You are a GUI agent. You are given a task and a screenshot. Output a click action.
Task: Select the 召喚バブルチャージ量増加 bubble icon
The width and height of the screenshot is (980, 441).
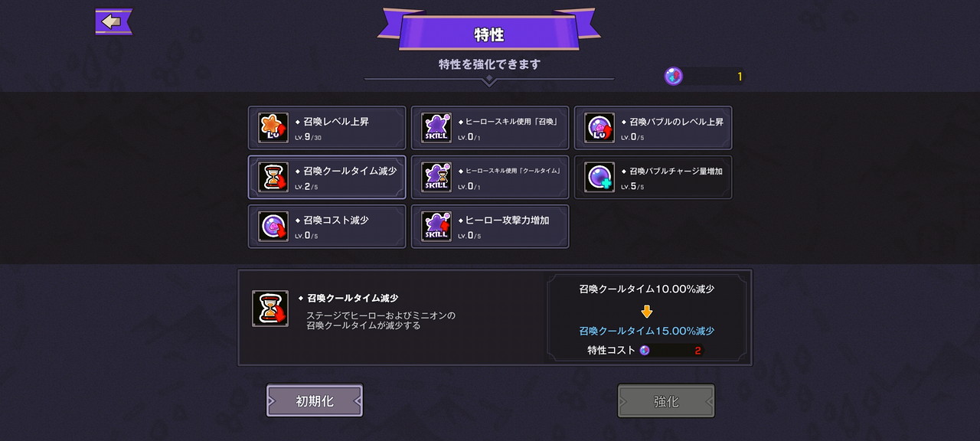(599, 177)
